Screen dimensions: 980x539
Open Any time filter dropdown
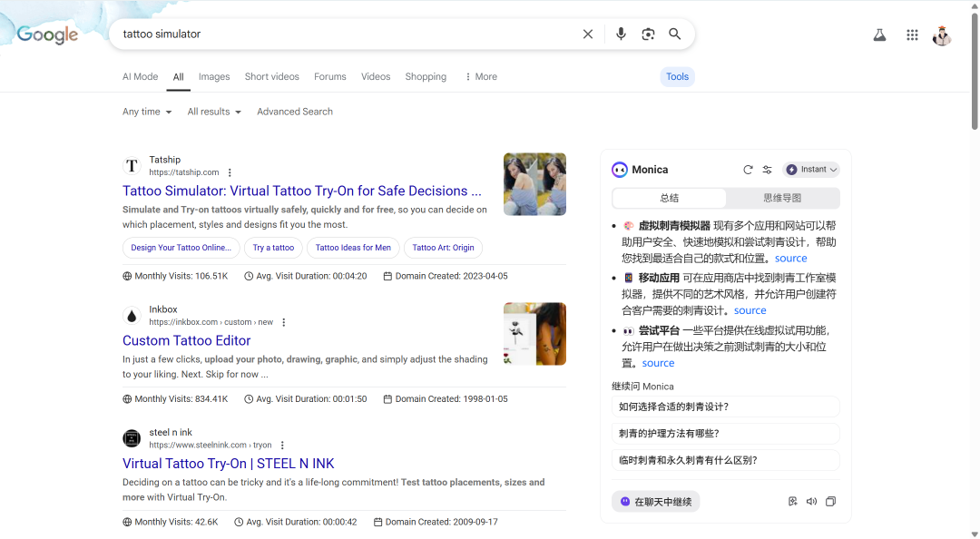(x=147, y=112)
